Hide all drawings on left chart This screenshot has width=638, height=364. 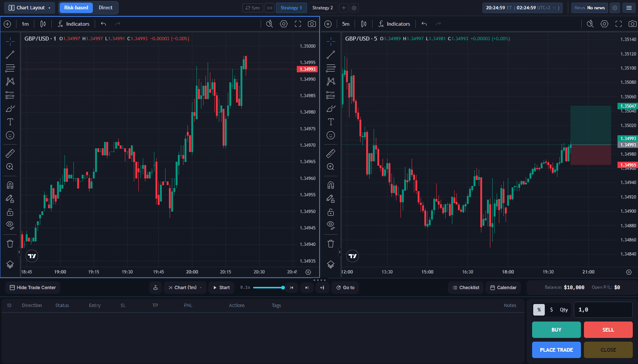coord(10,225)
